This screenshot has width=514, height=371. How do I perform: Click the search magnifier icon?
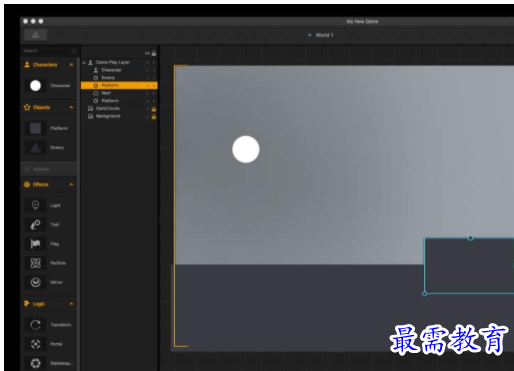(x=74, y=51)
